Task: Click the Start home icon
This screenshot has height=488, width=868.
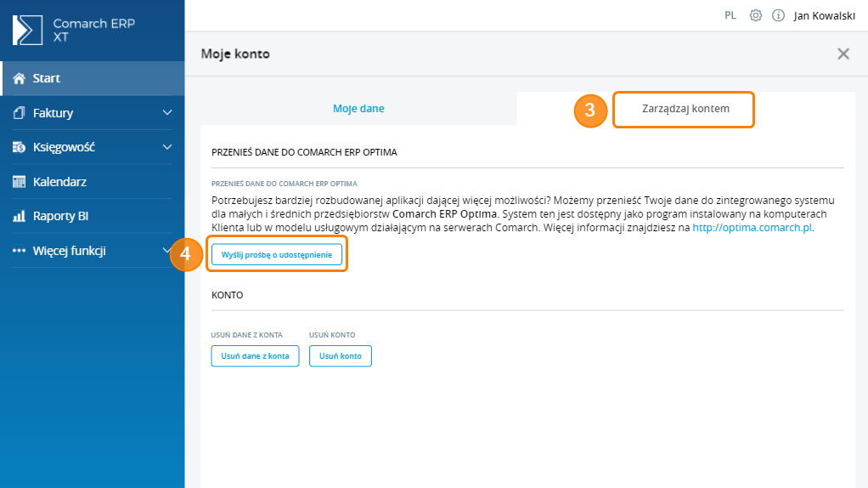Action: click(20, 79)
